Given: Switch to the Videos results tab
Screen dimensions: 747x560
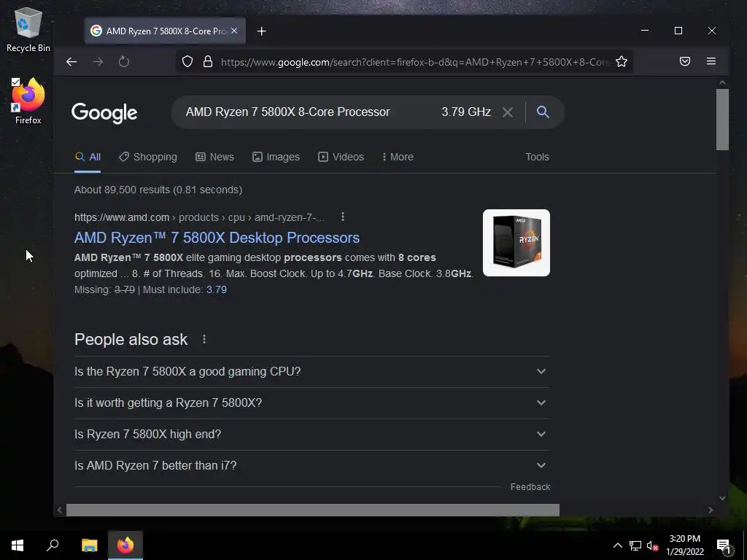Looking at the screenshot, I should point(341,157).
